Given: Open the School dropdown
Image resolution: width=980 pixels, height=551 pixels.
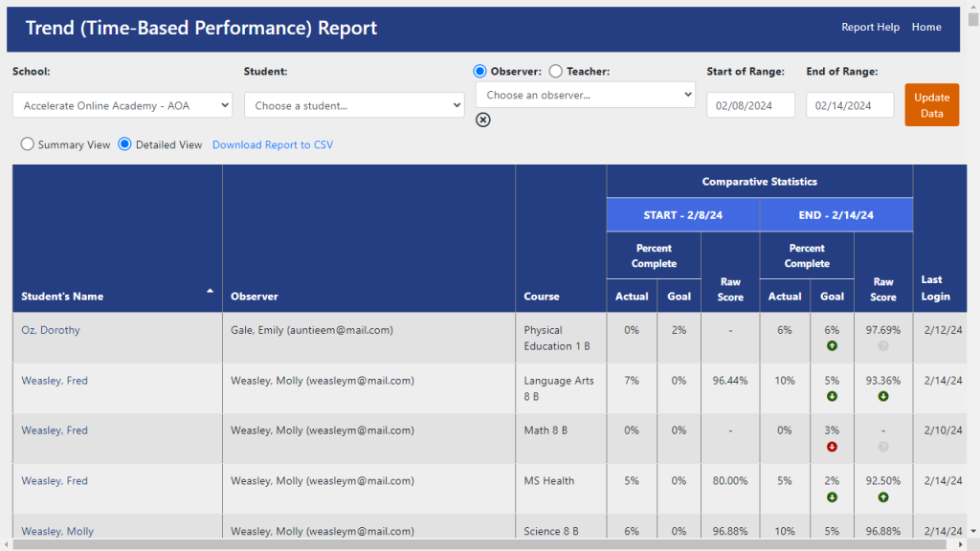Looking at the screenshot, I should tap(122, 105).
